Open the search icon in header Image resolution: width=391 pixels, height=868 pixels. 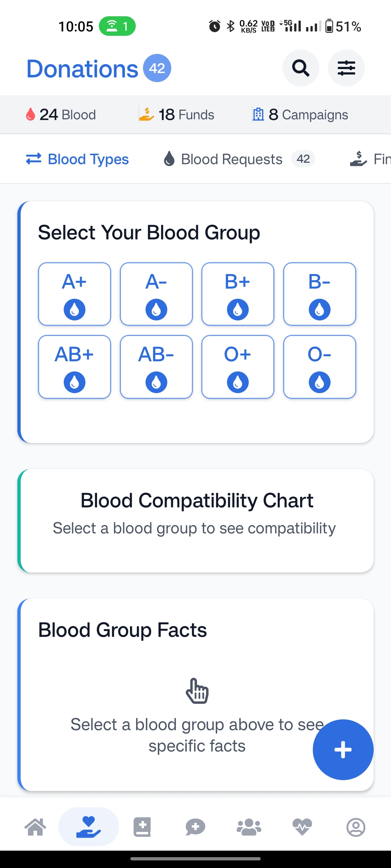[x=300, y=68]
